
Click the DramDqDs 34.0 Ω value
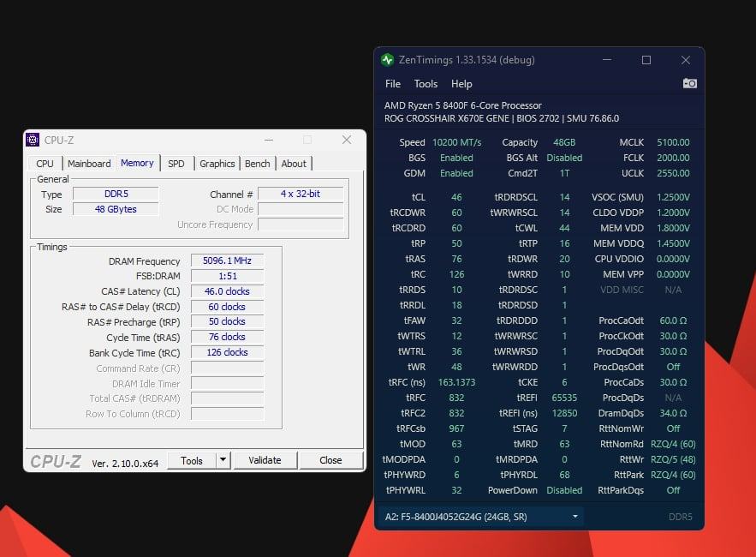pyautogui.click(x=673, y=413)
